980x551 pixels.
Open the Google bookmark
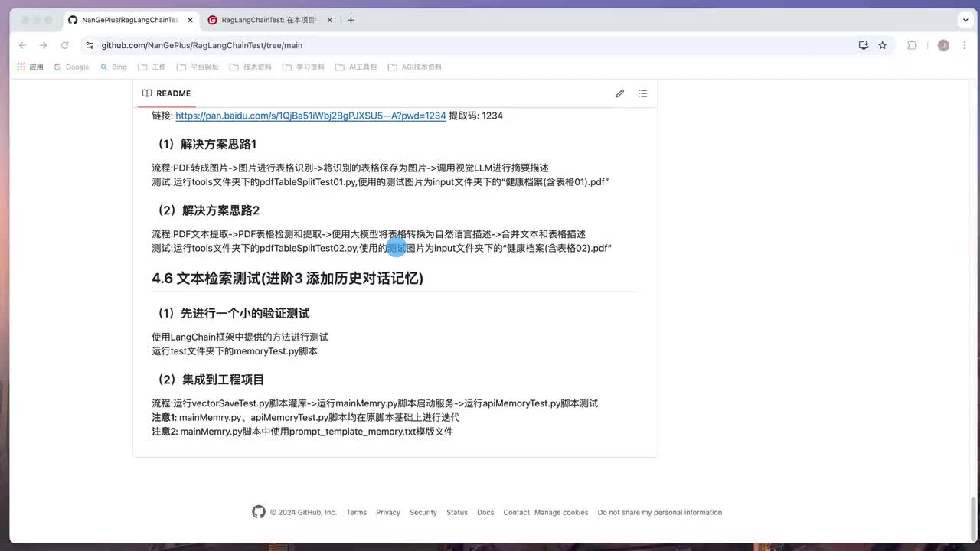coord(71,67)
